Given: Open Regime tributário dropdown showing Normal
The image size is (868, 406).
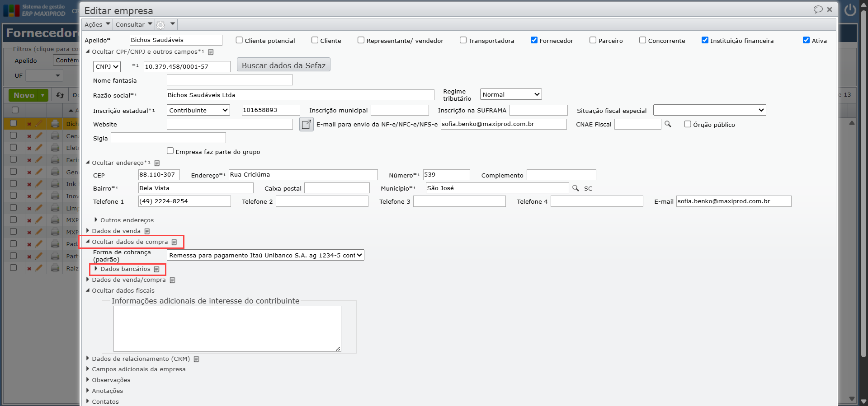Looking at the screenshot, I should (x=511, y=94).
